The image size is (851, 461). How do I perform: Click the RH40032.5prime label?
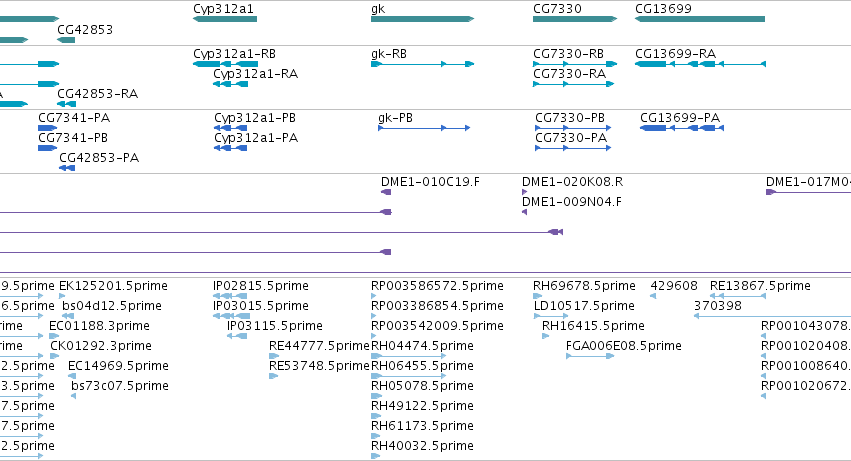[x=422, y=446]
